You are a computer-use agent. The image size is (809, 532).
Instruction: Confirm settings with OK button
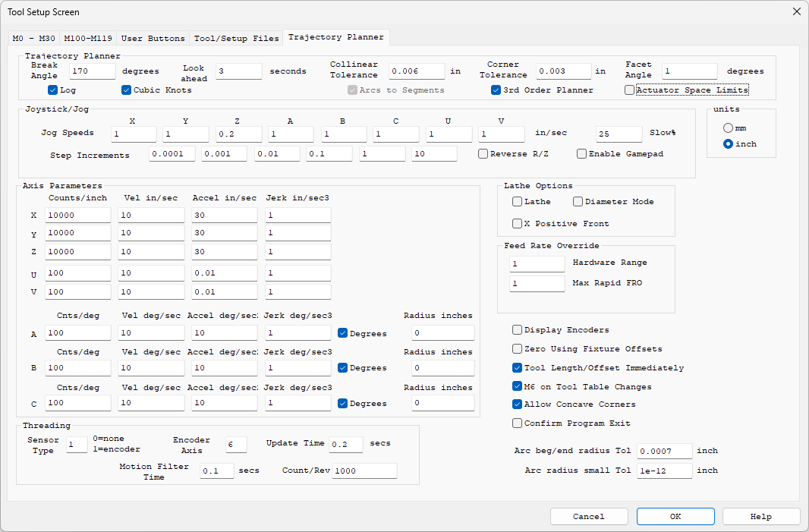tap(675, 516)
